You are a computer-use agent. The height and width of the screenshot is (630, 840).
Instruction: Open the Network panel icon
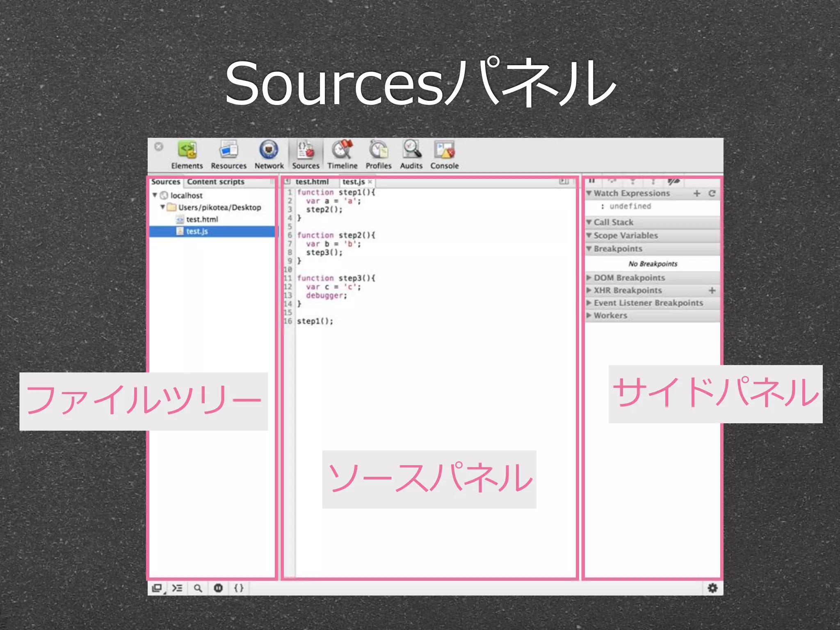[269, 150]
